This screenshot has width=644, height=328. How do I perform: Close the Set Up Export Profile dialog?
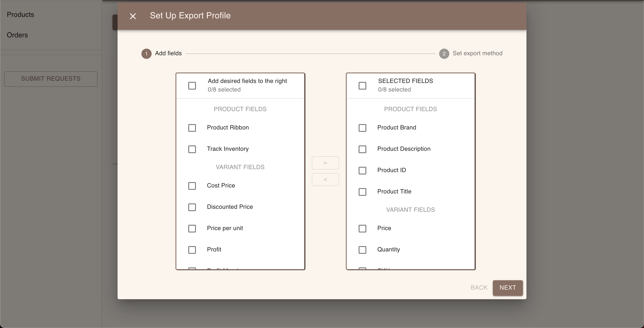pos(133,16)
